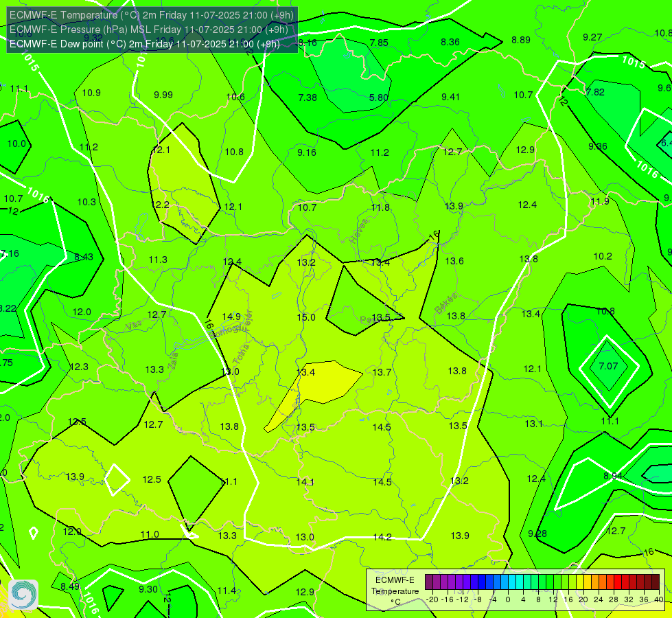Click the 7.82 temperature value

pyautogui.click(x=595, y=92)
